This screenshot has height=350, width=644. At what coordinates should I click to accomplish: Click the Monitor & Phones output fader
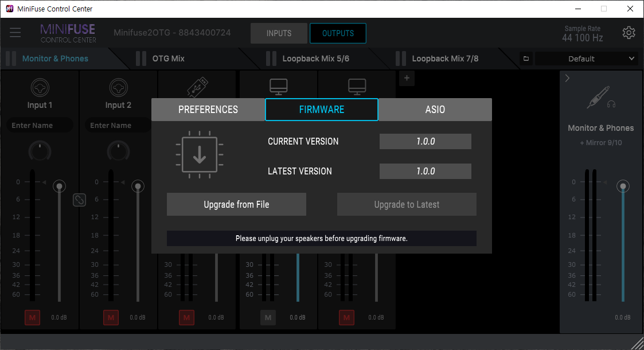coord(623,186)
